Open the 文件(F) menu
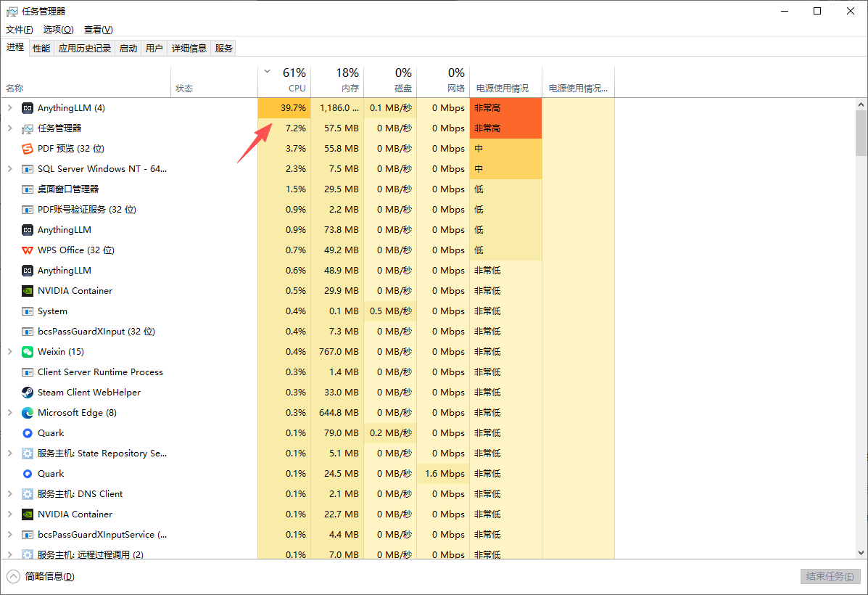This screenshot has width=868, height=595. (x=20, y=29)
